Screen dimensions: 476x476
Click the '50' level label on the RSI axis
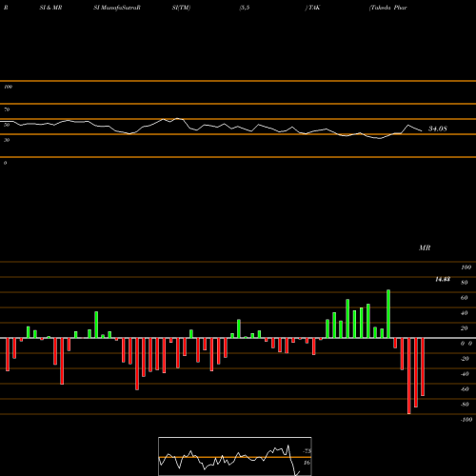pos(7,125)
